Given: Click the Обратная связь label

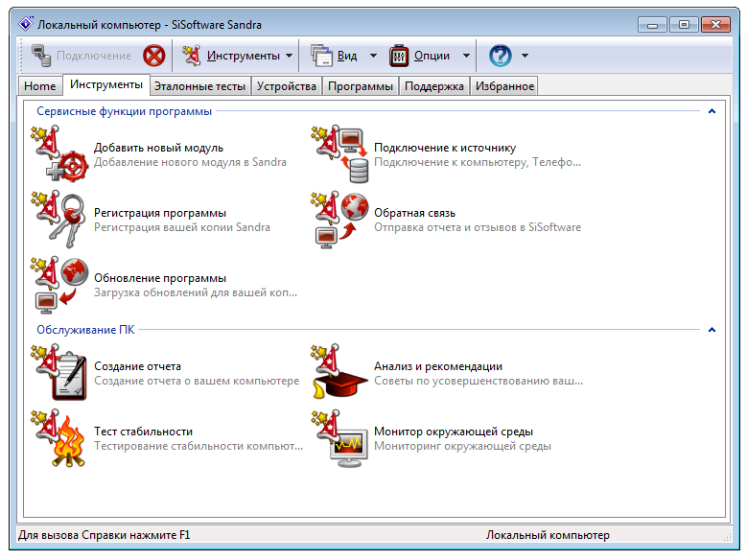Looking at the screenshot, I should pos(415,213).
